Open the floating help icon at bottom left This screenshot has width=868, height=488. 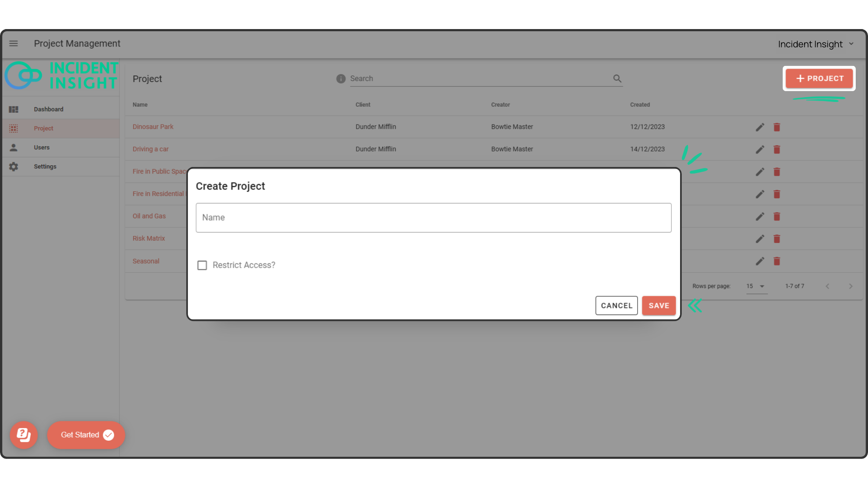(x=24, y=435)
